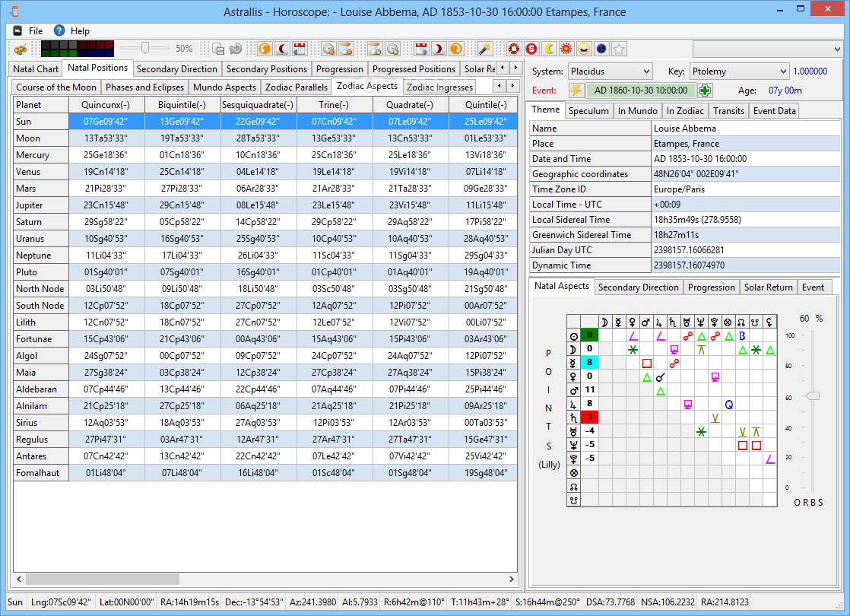The height and width of the screenshot is (616, 850).
Task: Adjust the 50% zoom slider in toolbar
Action: click(x=144, y=48)
